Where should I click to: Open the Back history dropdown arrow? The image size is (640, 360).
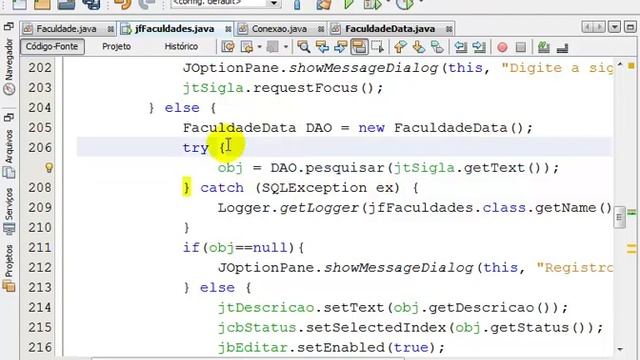[x=259, y=47]
